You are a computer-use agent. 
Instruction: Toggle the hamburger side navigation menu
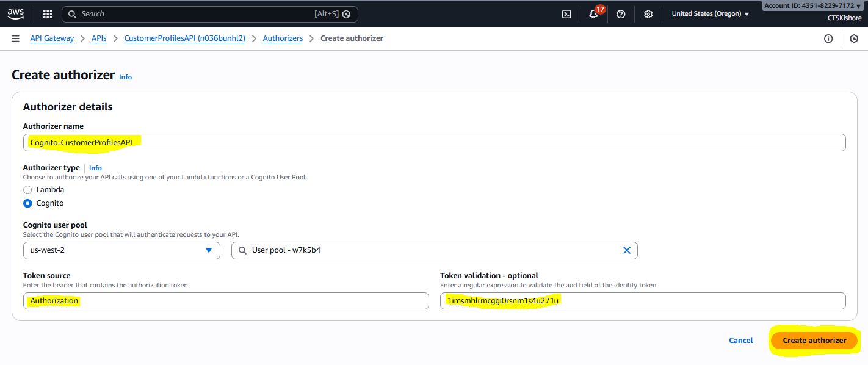(x=15, y=38)
